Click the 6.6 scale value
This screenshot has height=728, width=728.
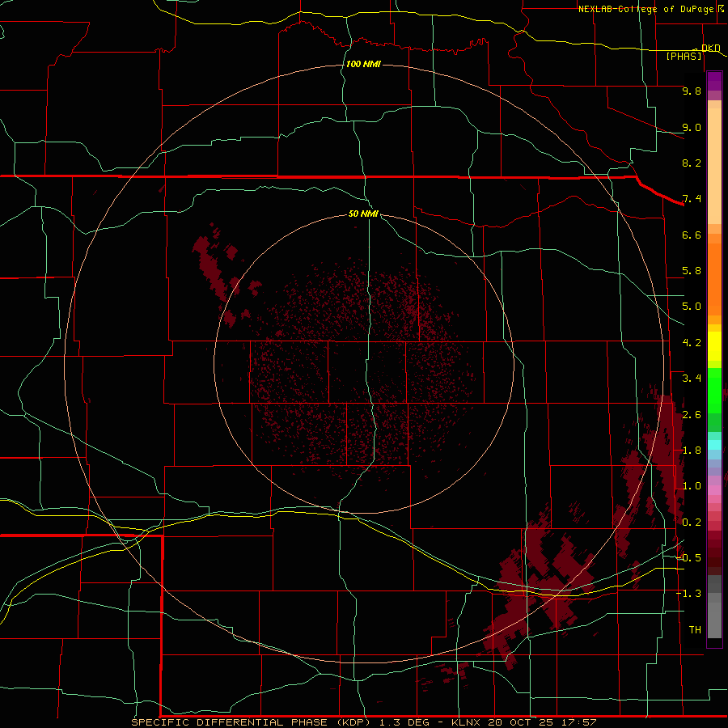692,235
